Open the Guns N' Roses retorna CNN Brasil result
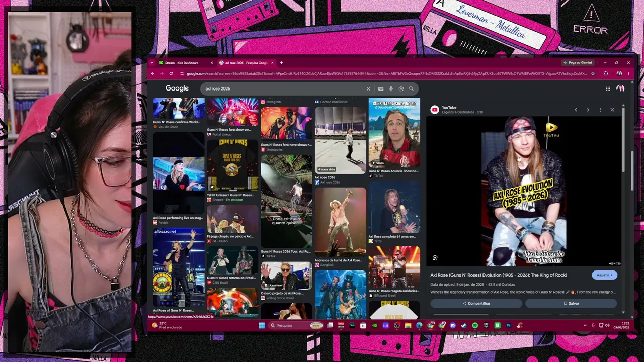The height and width of the screenshot is (362, 644). [x=232, y=266]
